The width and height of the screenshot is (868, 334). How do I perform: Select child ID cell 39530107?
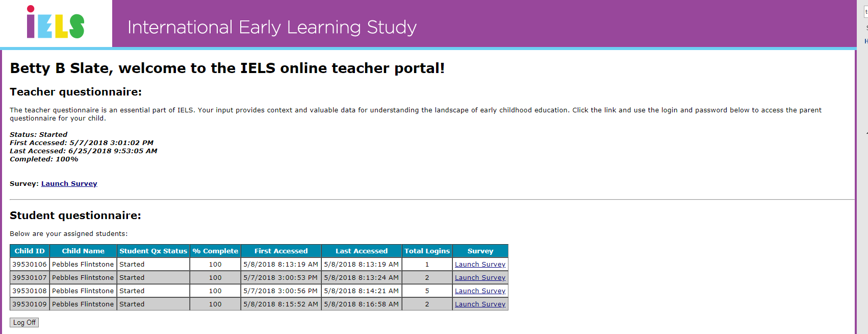[30, 278]
